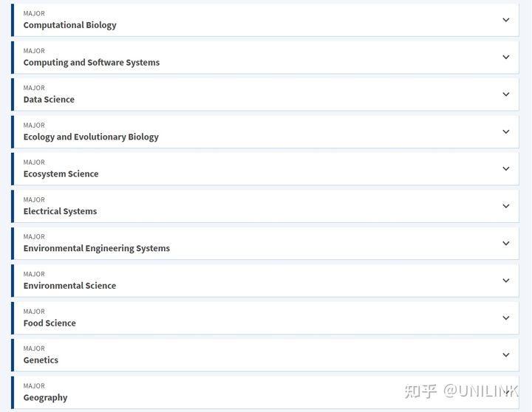
Task: Choose the Food Science major title
Action: pos(50,323)
